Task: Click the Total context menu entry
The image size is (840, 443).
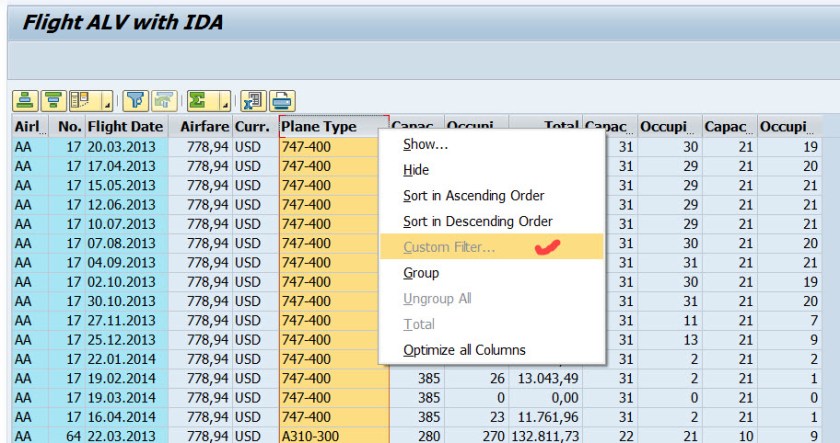Action: tap(492, 324)
